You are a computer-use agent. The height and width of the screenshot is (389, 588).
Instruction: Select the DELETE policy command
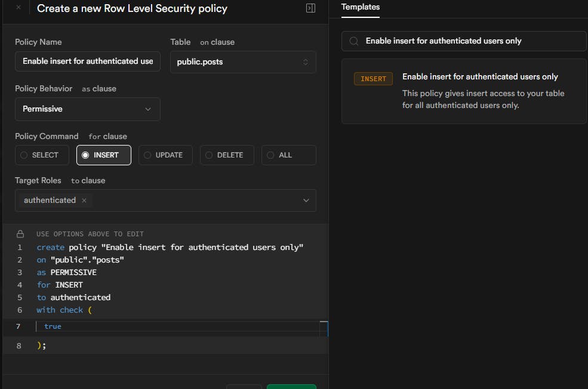pyautogui.click(x=227, y=155)
